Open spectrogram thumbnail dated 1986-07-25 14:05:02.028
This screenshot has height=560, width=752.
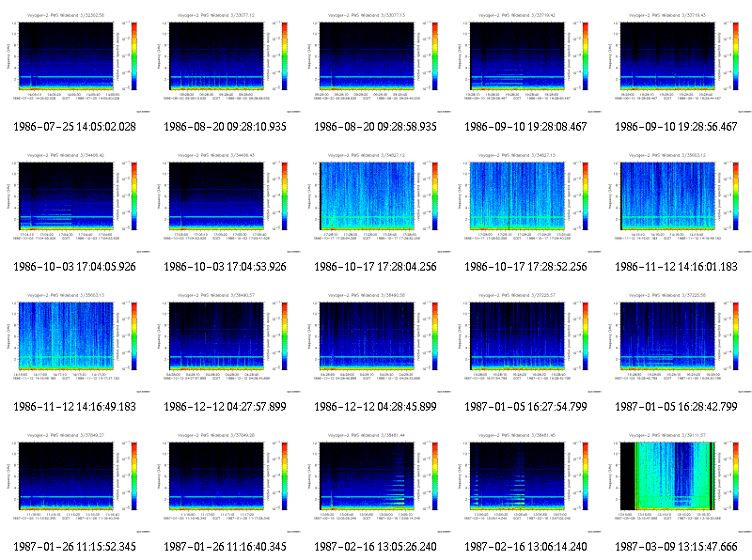(75, 62)
